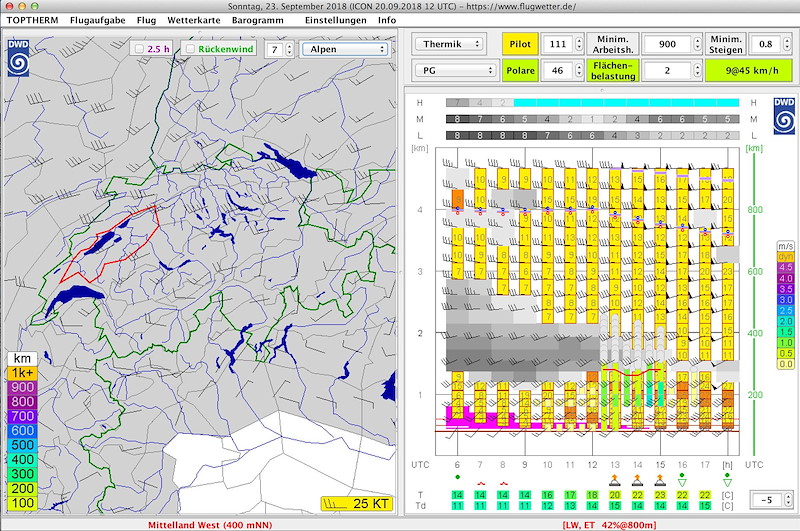800x531 pixels.
Task: Click the 25 KT wind barb legend
Action: pos(358,503)
